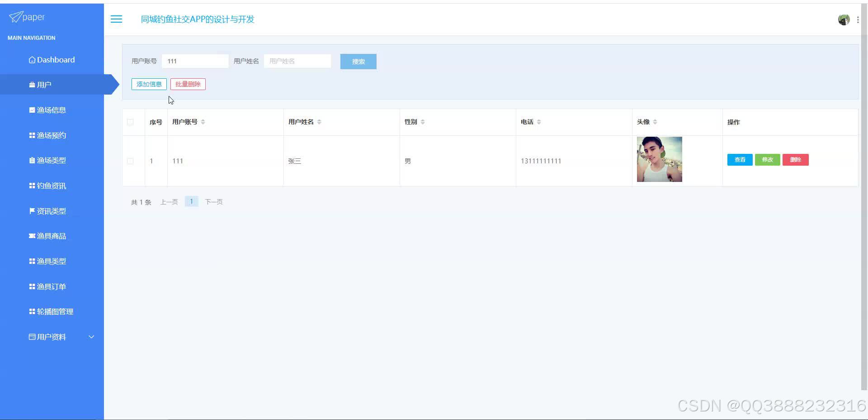Viewport: 868px width, 420px height.
Task: Go to 上一页 previous page
Action: pos(169,202)
